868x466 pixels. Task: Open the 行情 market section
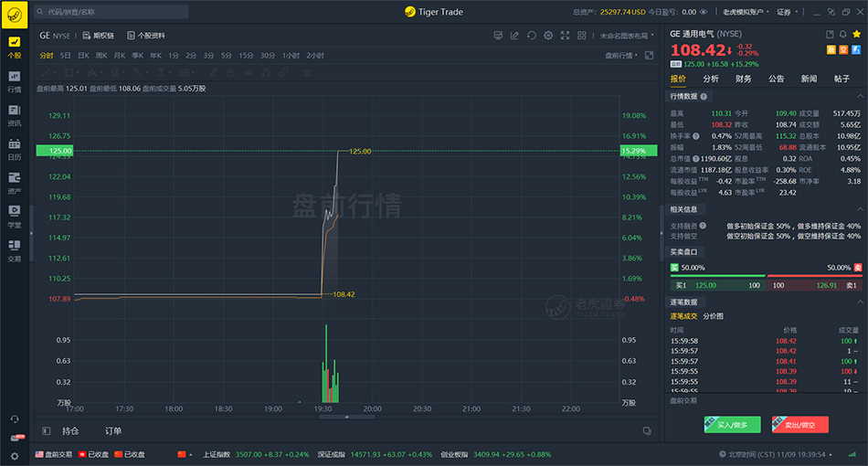pyautogui.click(x=15, y=81)
